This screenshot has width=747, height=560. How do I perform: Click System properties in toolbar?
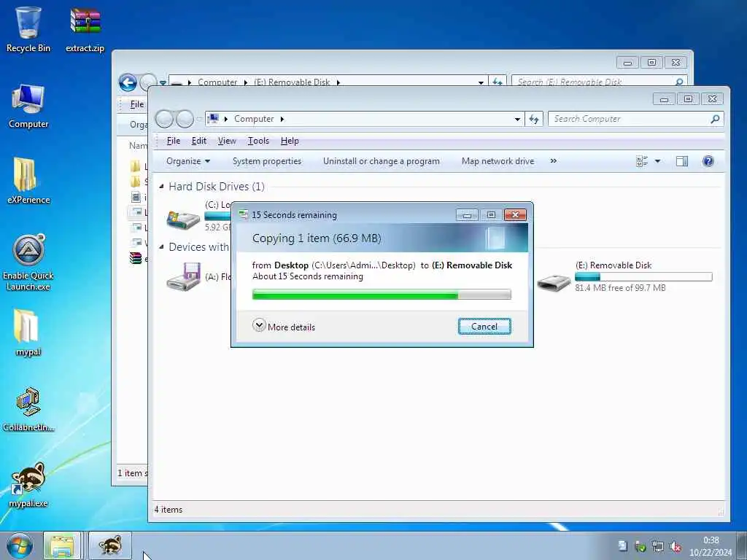(x=267, y=161)
